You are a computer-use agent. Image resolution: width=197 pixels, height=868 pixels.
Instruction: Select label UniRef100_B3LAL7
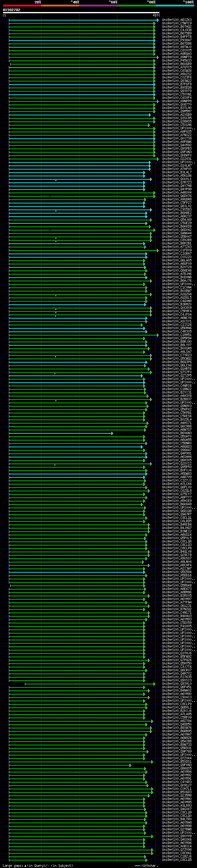coord(177,172)
